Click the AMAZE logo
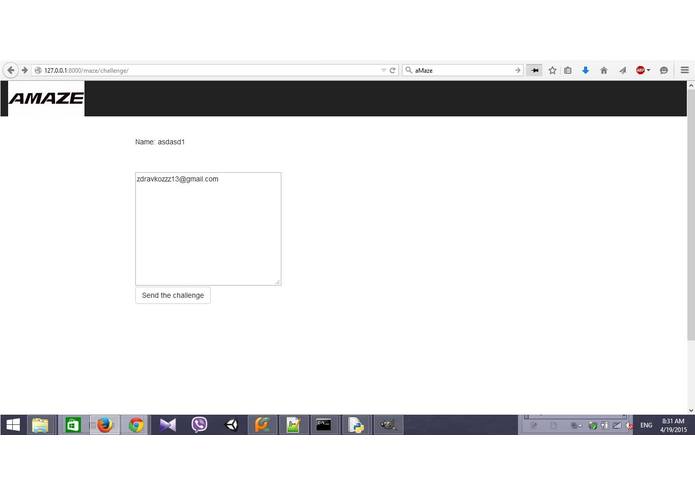The width and height of the screenshot is (695, 494). click(46, 98)
